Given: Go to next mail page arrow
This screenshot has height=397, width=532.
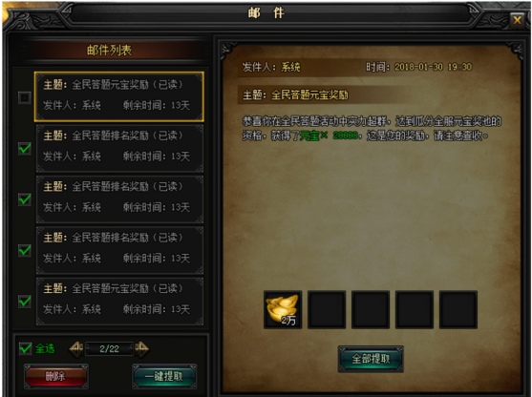Looking at the screenshot, I should [141, 348].
